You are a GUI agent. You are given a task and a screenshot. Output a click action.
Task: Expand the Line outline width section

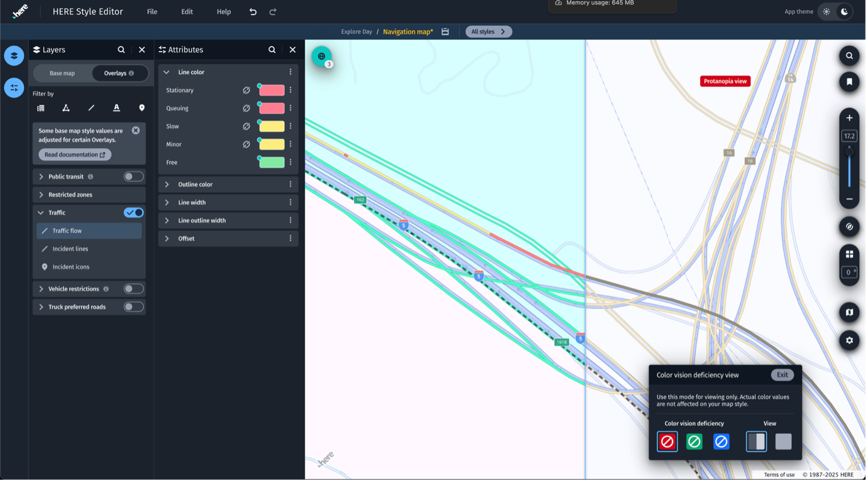click(x=167, y=221)
